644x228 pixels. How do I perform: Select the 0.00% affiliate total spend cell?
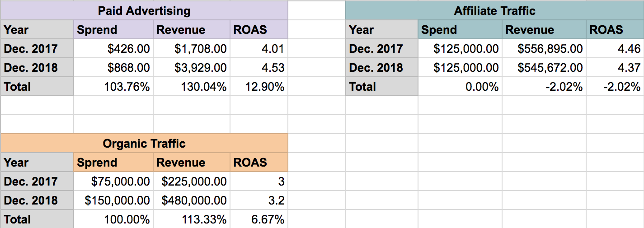coord(460,87)
